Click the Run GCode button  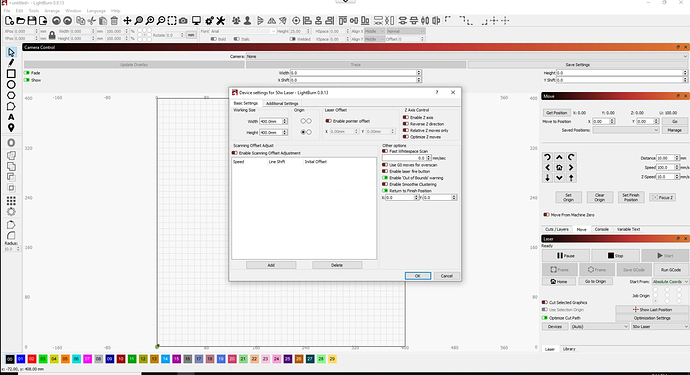tap(671, 270)
